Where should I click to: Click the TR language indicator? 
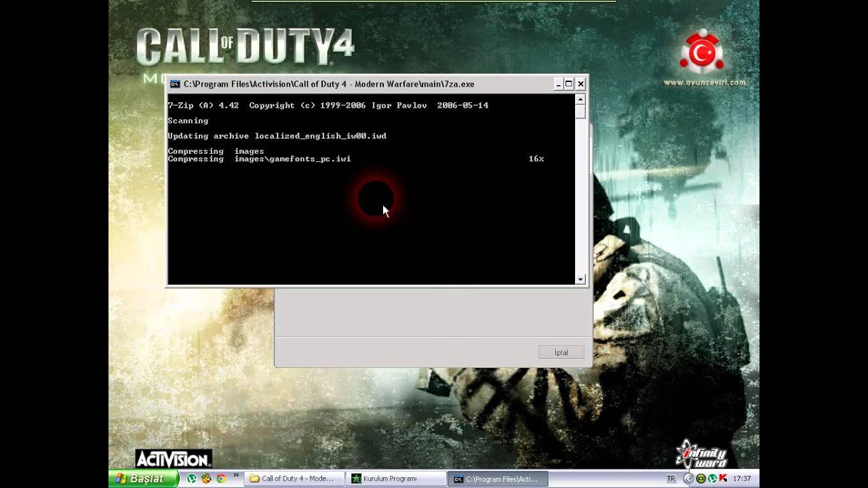[671, 479]
